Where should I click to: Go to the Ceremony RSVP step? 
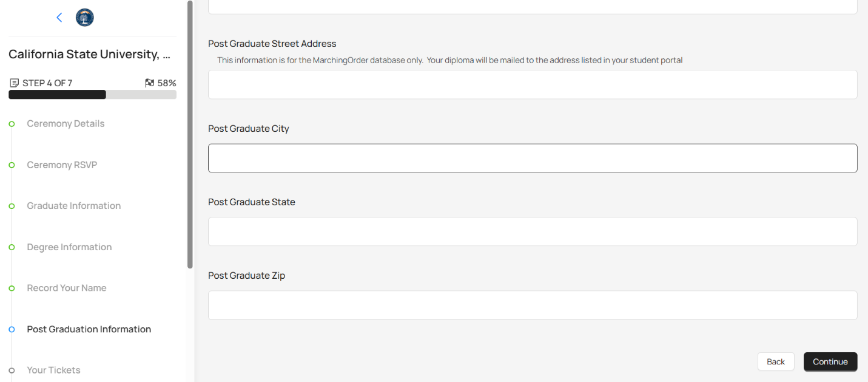coord(62,165)
